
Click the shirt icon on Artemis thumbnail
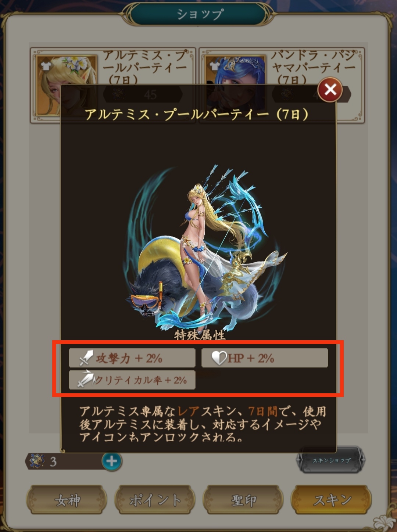(x=46, y=65)
